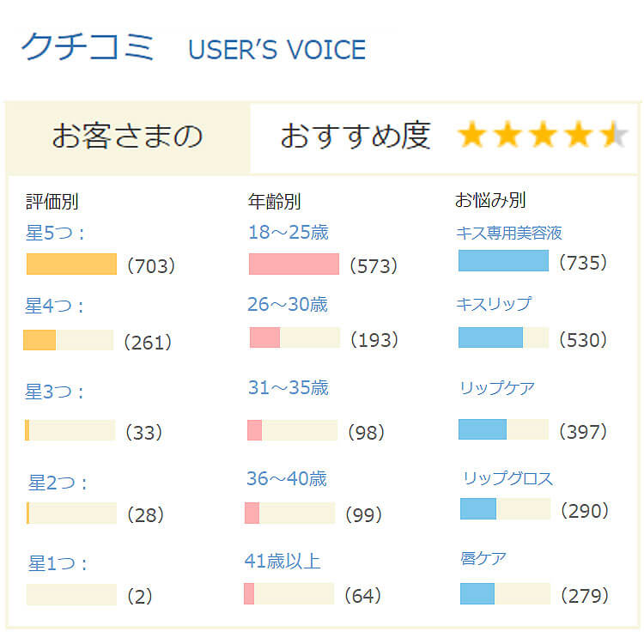
Task: Click the pink 573 age bar
Action: point(294,264)
